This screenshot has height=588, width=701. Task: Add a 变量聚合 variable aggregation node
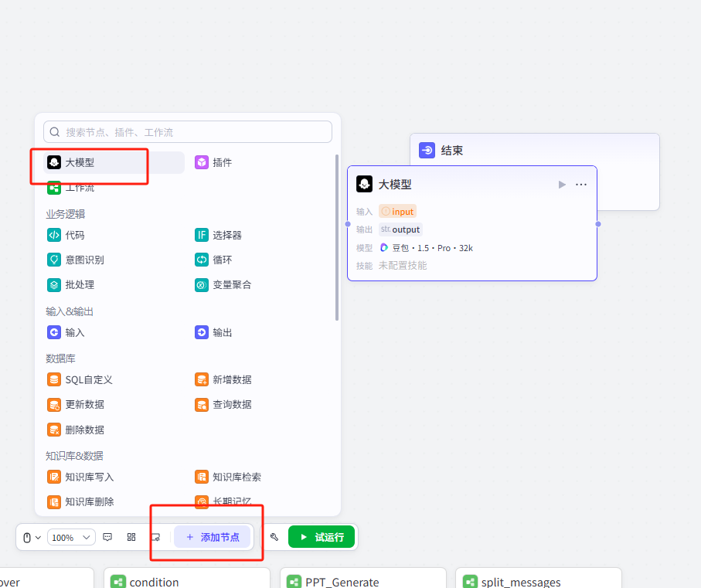pyautogui.click(x=223, y=284)
